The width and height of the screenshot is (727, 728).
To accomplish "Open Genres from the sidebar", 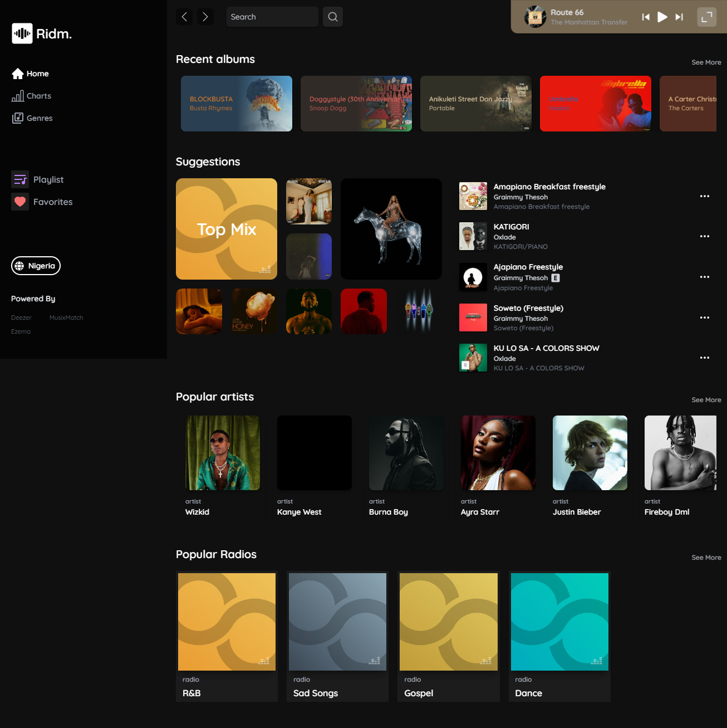I will pyautogui.click(x=32, y=118).
